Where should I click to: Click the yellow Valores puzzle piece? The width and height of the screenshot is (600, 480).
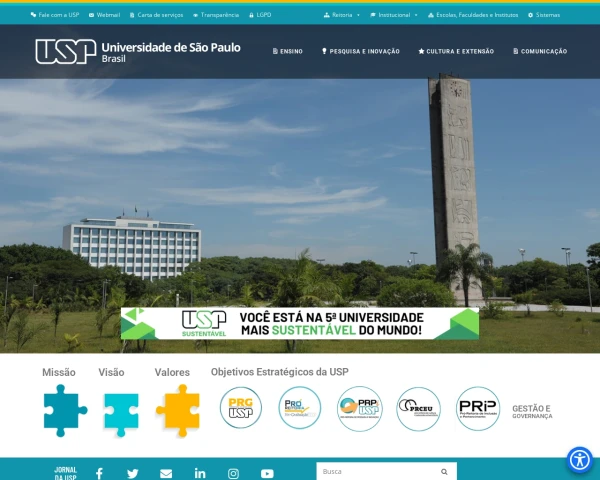[178, 411]
